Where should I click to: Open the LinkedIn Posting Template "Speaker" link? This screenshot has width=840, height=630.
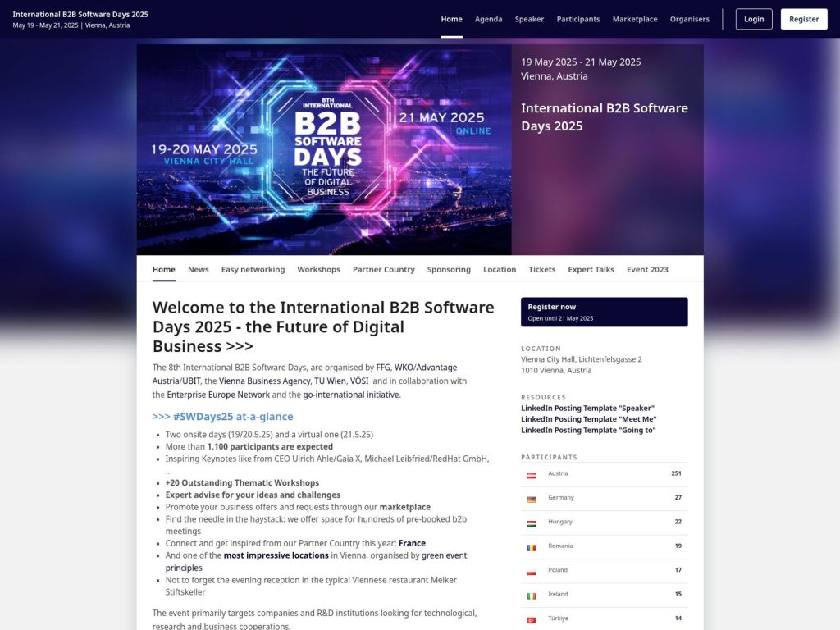click(x=587, y=408)
